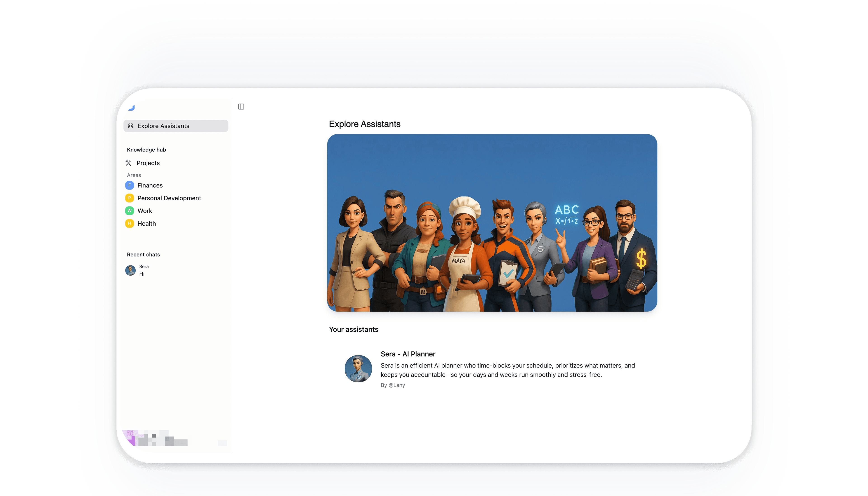
Task: Select the blue F Finances badge
Action: (x=129, y=185)
